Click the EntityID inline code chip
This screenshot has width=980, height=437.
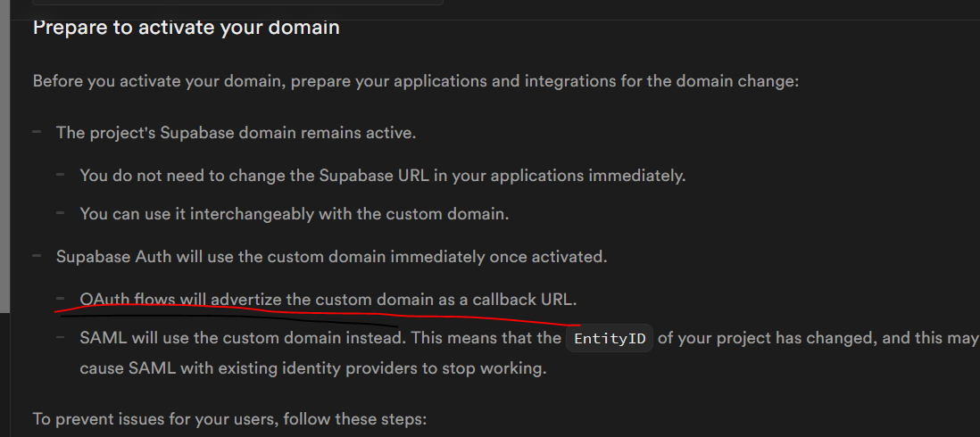(610, 339)
